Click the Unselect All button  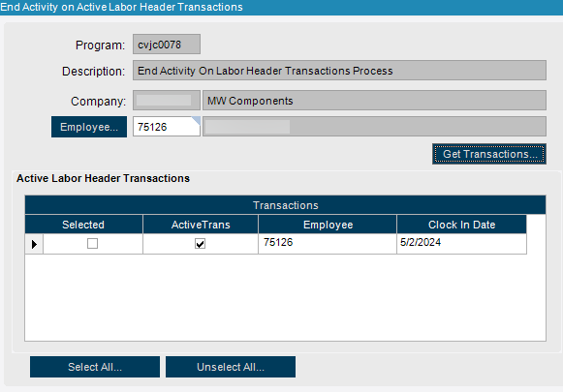[x=231, y=367]
